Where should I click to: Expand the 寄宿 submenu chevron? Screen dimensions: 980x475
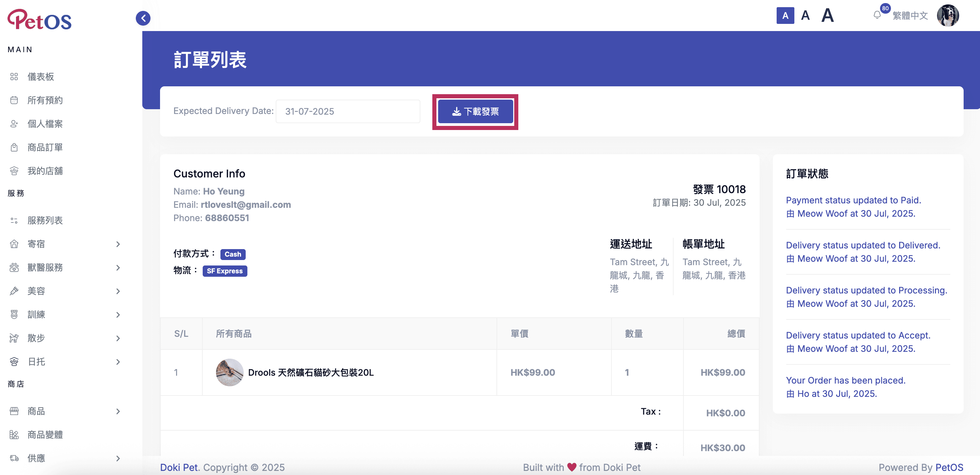[118, 244]
